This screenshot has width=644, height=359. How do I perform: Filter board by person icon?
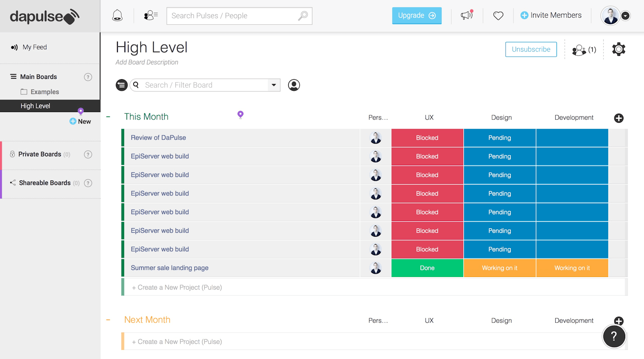pyautogui.click(x=294, y=85)
